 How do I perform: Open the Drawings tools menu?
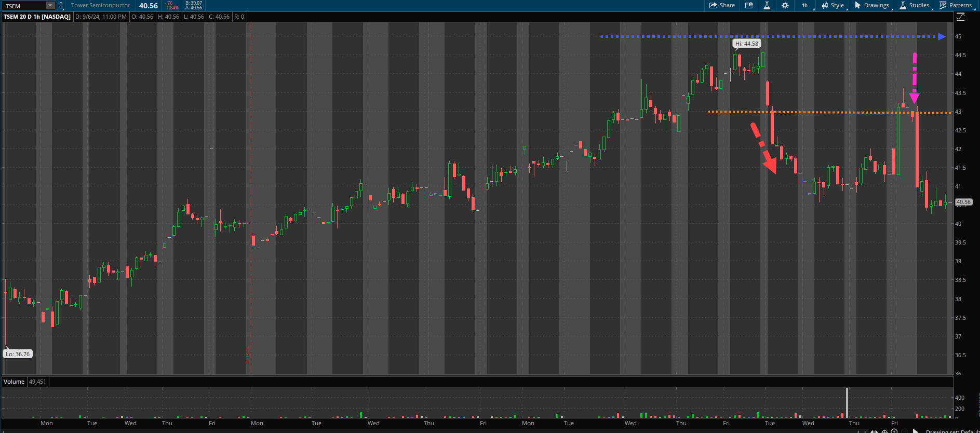(871, 5)
